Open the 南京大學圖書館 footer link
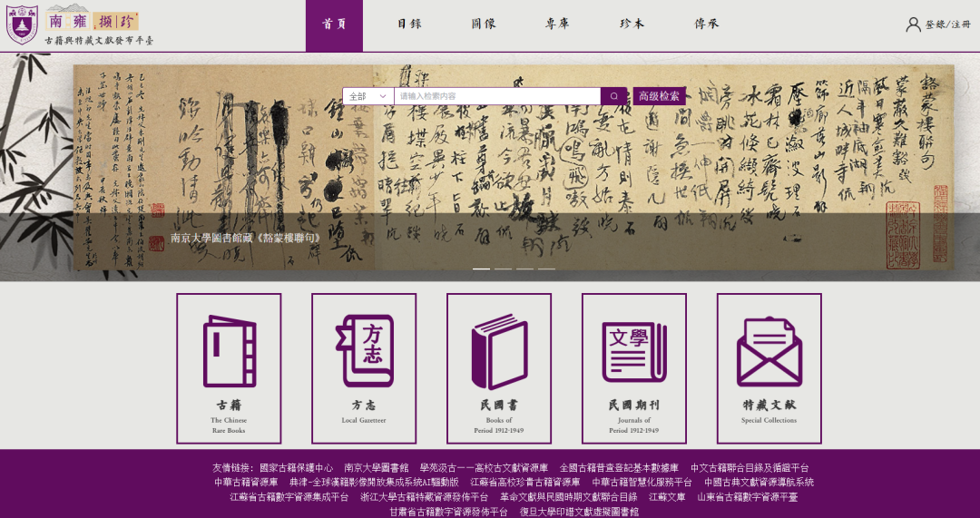The height and width of the screenshot is (518, 980). [x=377, y=467]
